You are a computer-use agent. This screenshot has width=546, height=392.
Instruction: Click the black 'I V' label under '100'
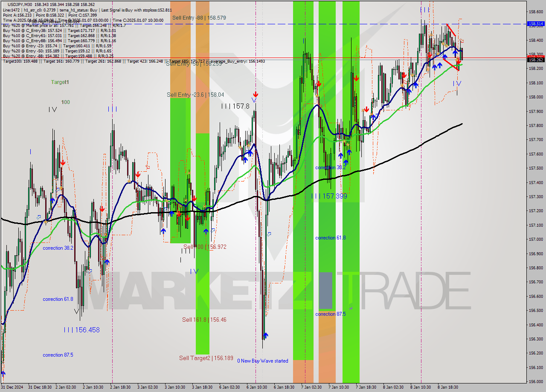[x=52, y=110]
